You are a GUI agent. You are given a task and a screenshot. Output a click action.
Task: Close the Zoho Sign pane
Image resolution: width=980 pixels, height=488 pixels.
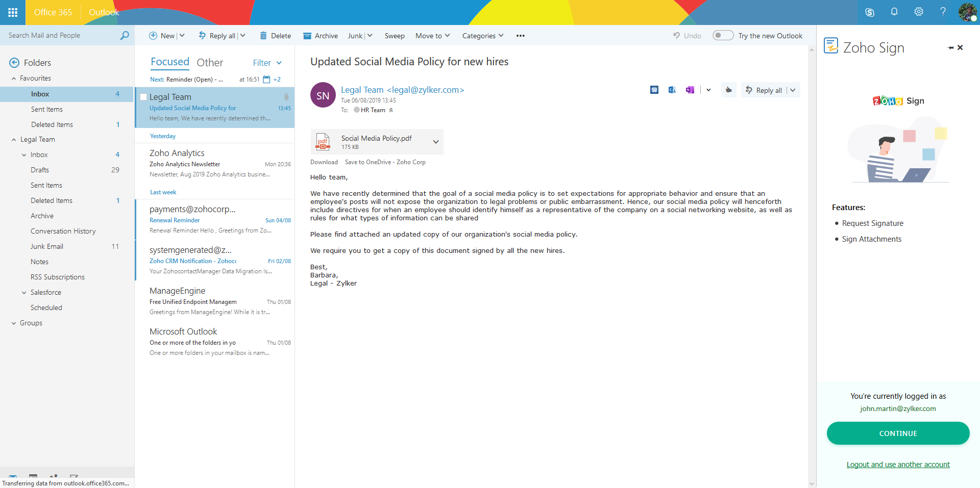960,47
